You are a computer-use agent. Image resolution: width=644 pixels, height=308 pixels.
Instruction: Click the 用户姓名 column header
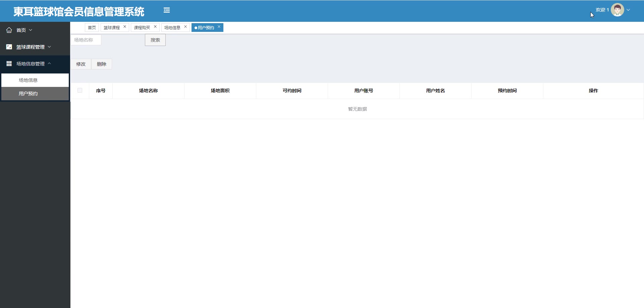pyautogui.click(x=435, y=91)
